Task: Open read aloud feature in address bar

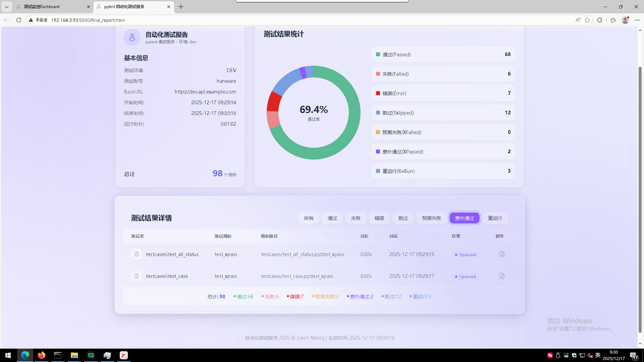Action: (578, 20)
